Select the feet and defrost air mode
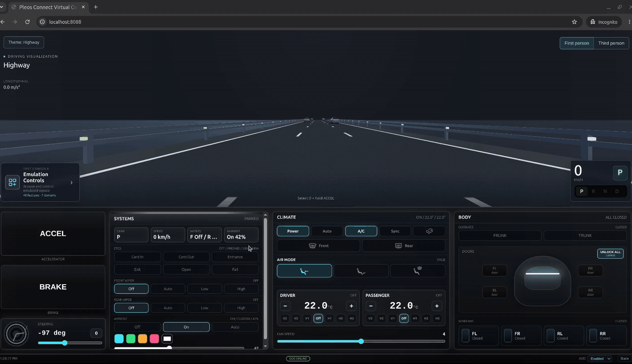 tap(417, 271)
